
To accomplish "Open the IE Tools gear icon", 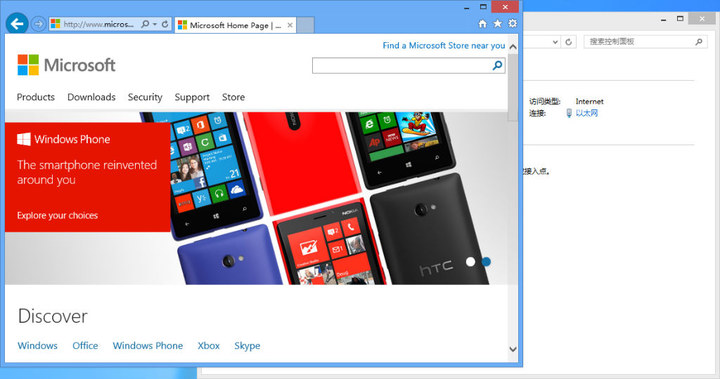I will 512,23.
